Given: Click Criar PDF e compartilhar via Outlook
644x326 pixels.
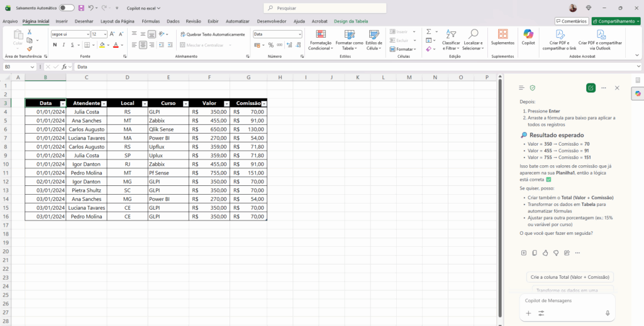Looking at the screenshot, I should (x=600, y=39).
